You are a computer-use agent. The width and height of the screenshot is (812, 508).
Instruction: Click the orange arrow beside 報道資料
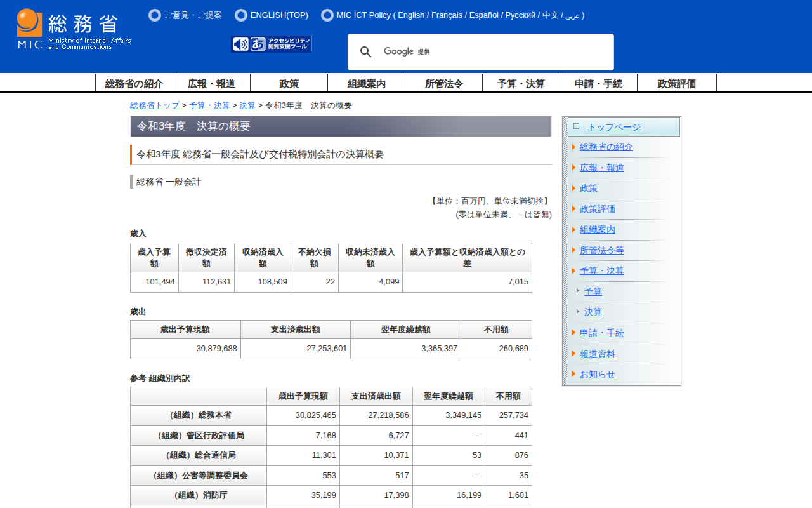(x=573, y=354)
